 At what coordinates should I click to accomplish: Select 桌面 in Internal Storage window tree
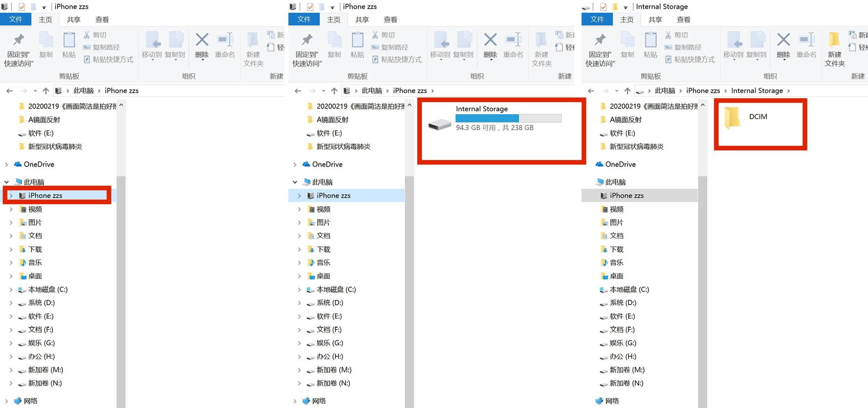click(616, 276)
